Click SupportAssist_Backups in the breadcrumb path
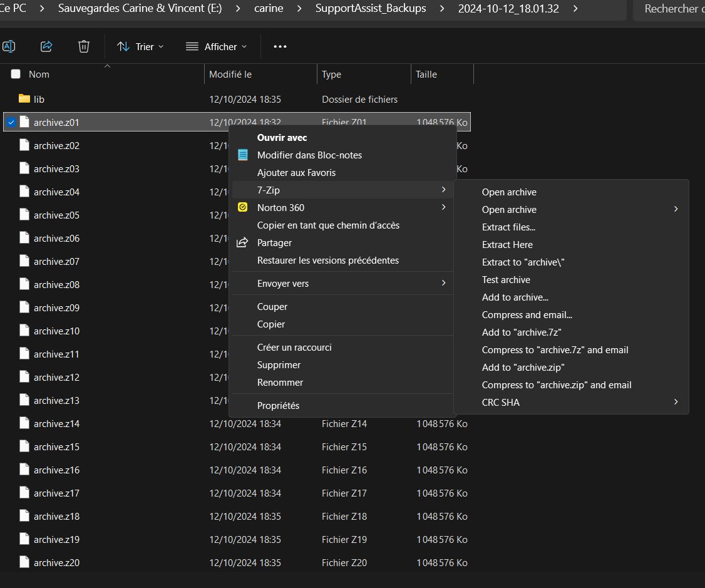The height and width of the screenshot is (588, 705). click(371, 9)
